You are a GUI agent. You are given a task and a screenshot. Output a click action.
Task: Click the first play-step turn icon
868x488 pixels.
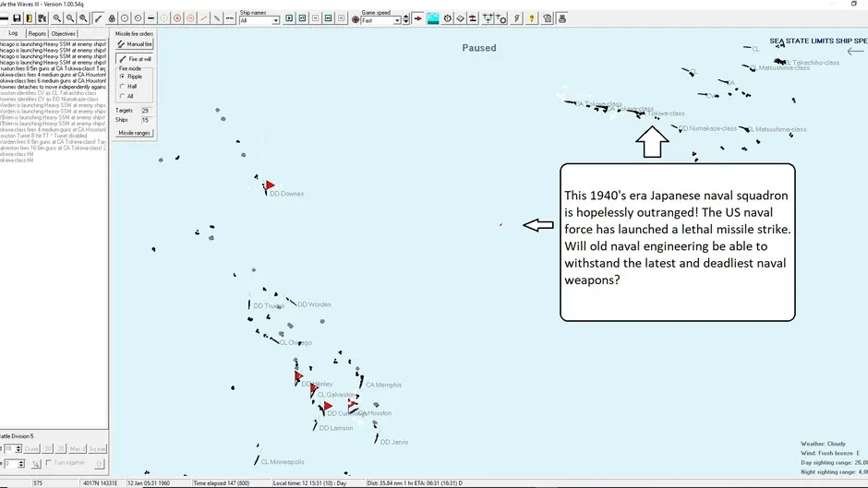tap(289, 18)
